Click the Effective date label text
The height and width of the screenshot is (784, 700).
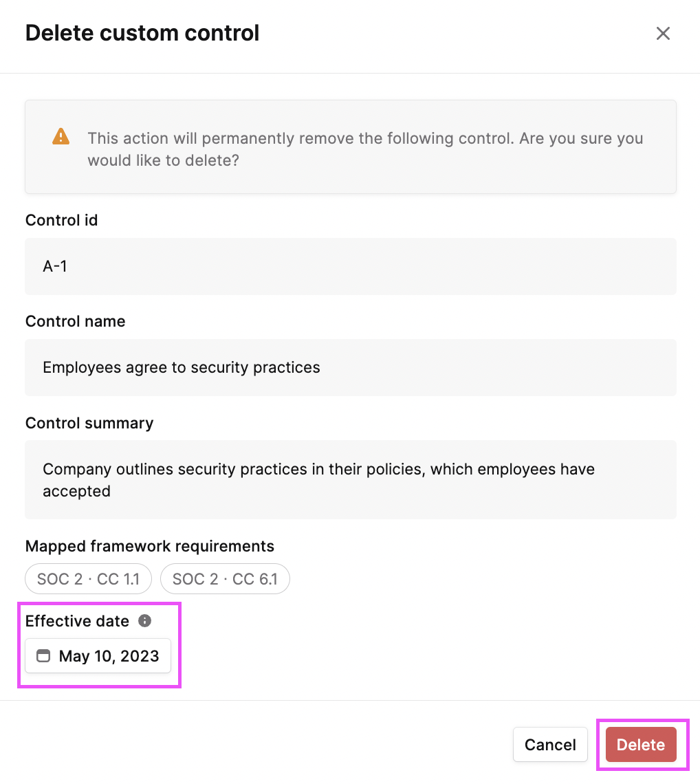(x=78, y=621)
